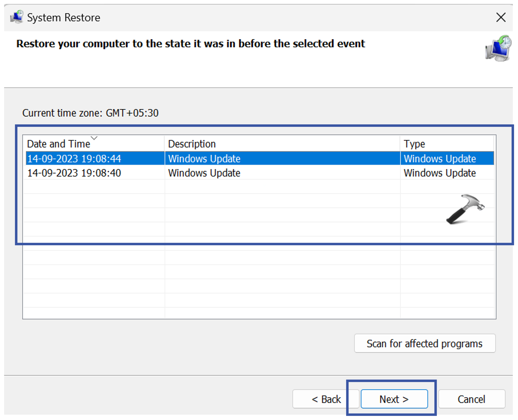This screenshot has height=420, width=518.
Task: Click the System Restore title bar icon
Action: 17,17
